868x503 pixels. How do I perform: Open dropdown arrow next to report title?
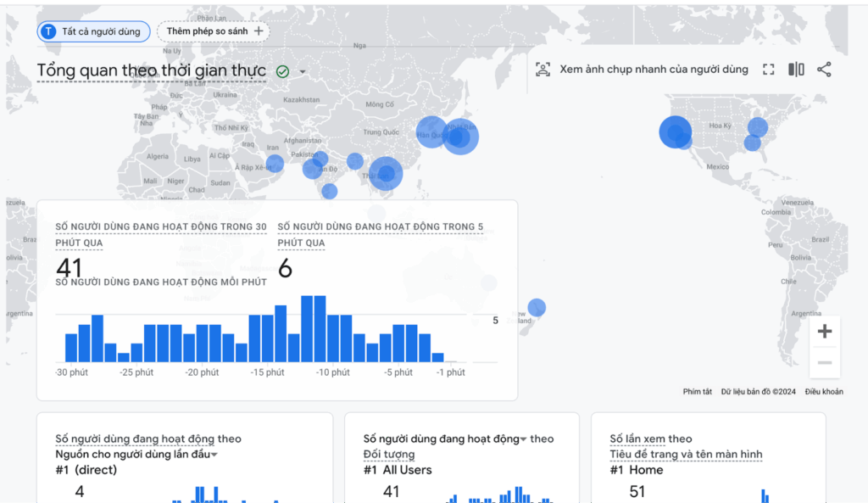(303, 72)
